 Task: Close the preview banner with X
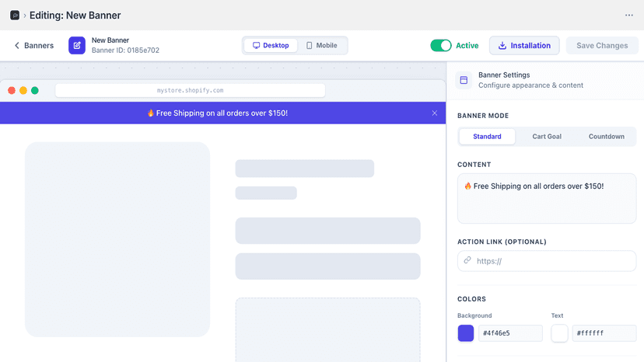(x=435, y=113)
